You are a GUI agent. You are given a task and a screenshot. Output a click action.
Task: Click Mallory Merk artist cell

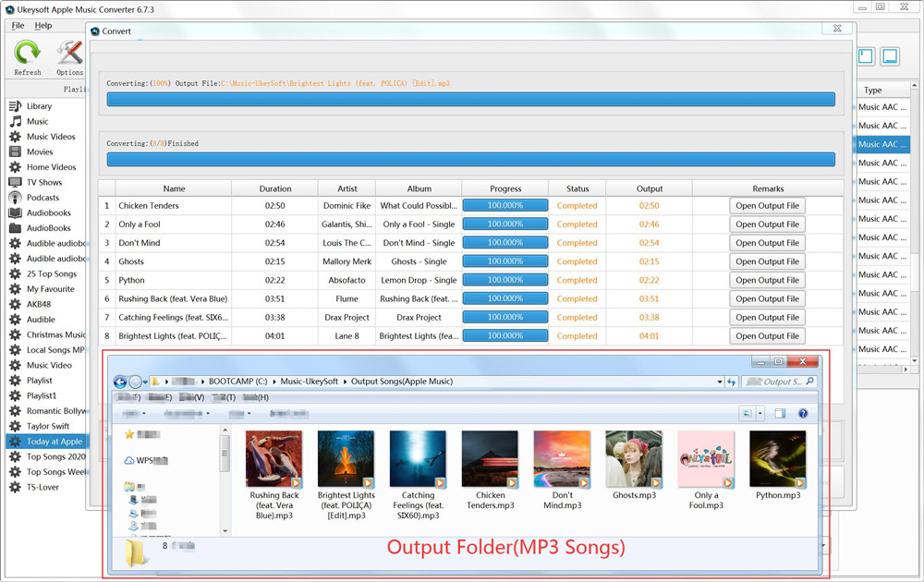pos(347,261)
